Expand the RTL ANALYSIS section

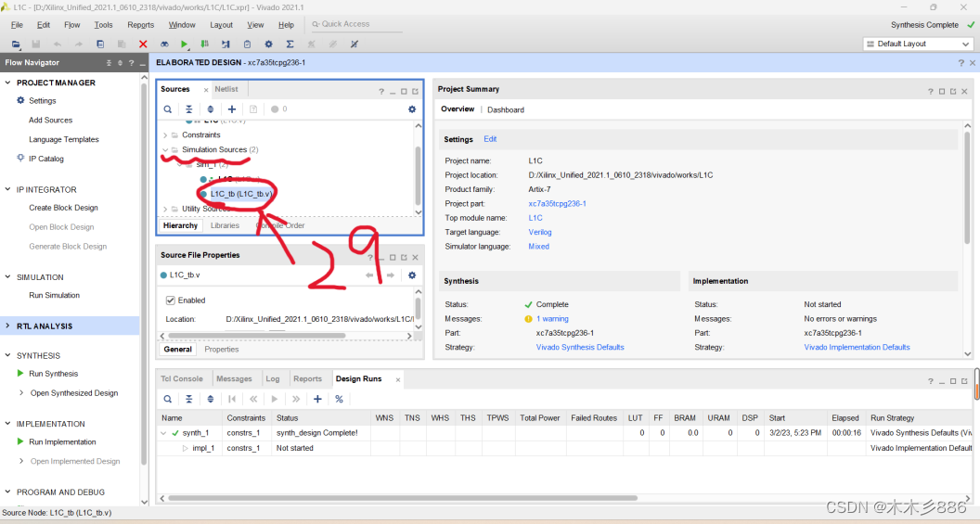click(x=8, y=326)
